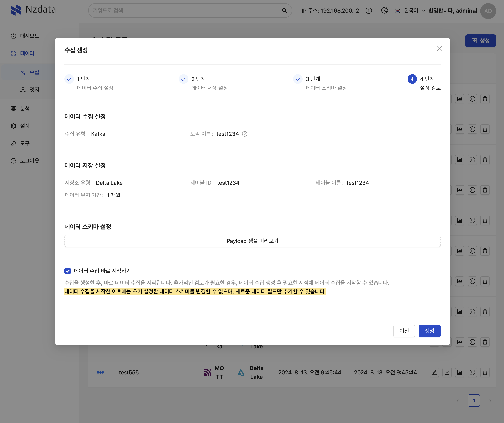Open the bar chart icon in the test555 row

(x=460, y=372)
